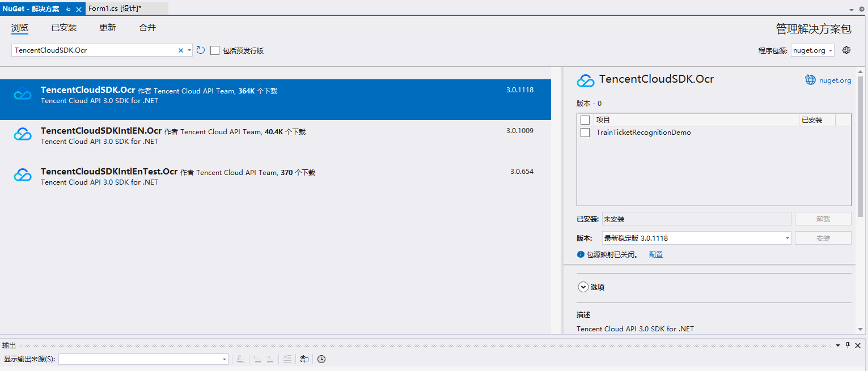868x371 pixels.
Task: Check the TrainTicketRecognitionDemo project checkbox
Action: click(x=585, y=133)
